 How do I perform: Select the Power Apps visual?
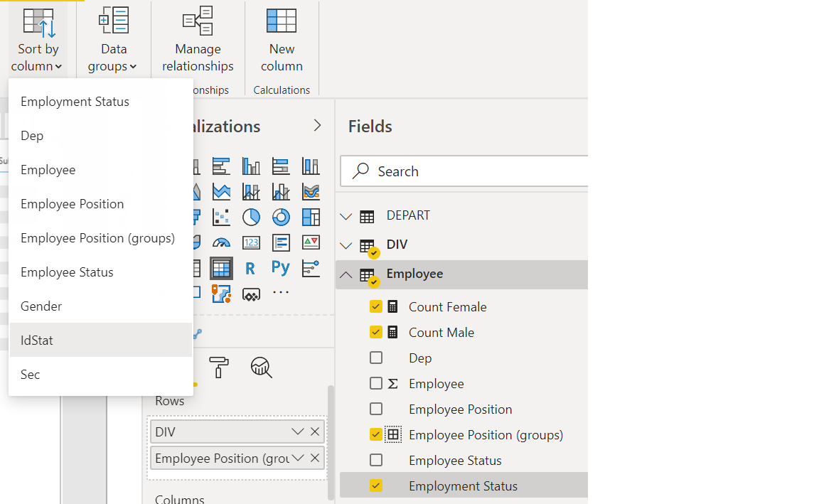(x=251, y=295)
